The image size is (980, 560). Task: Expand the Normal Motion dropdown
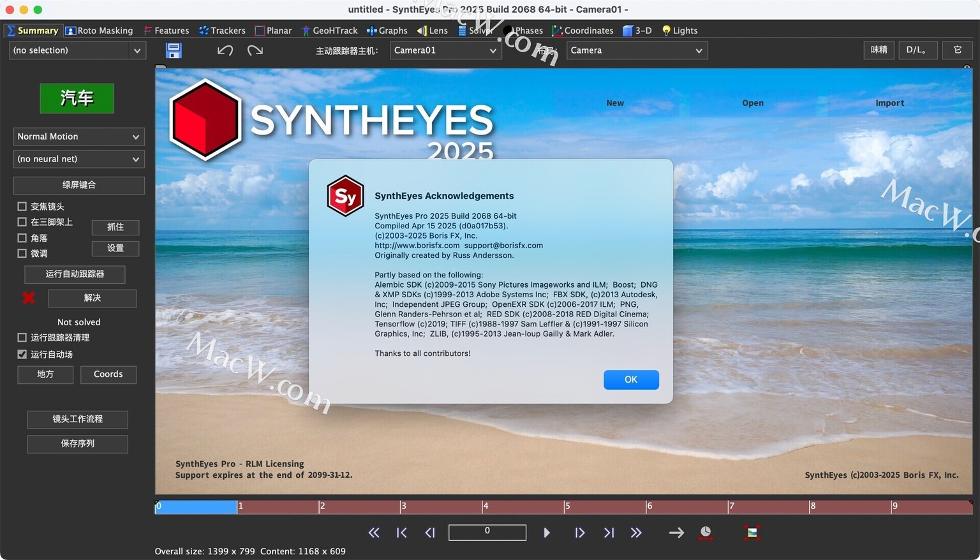pyautogui.click(x=79, y=136)
